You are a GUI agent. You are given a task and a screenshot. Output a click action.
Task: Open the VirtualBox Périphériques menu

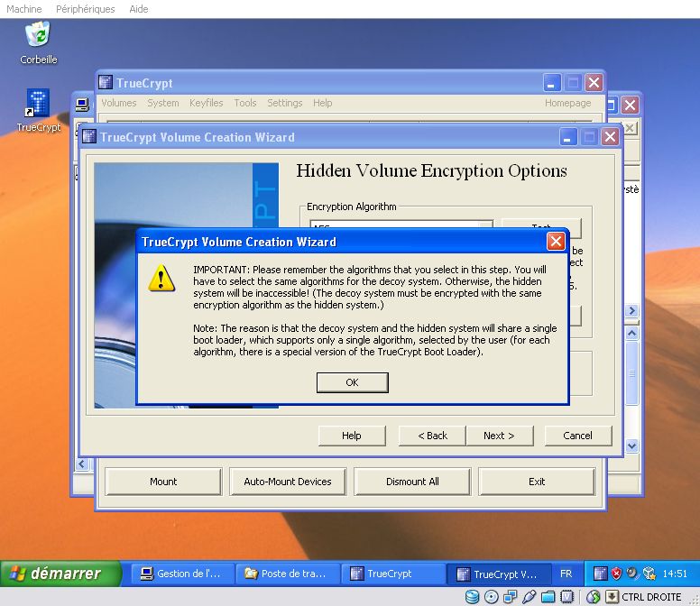(86, 9)
